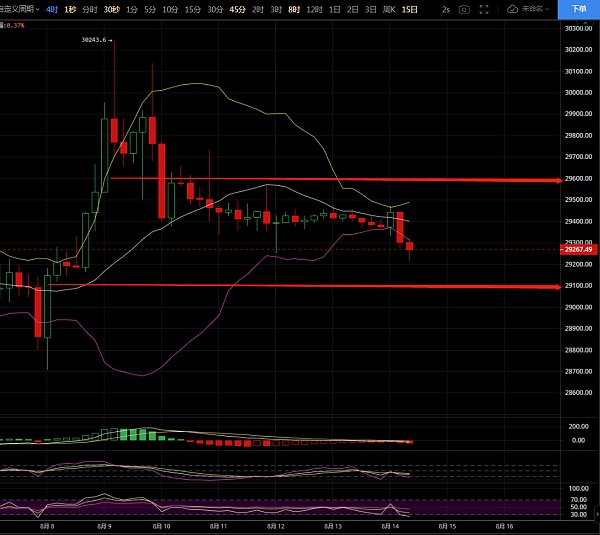Viewport: 600px width, 535px height.
Task: Take a chart snapshot with the camera icon
Action: click(x=464, y=10)
